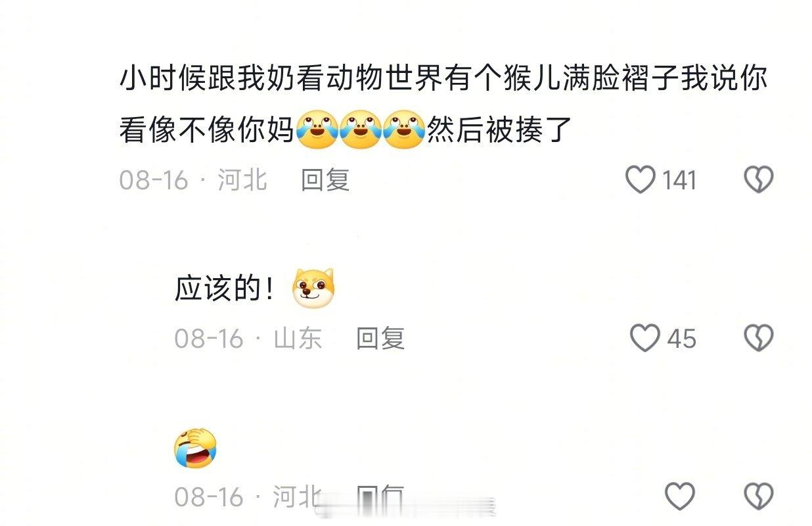Tap the 08-16 · 山东 location label
Viewport: 812px width, 526px height.
tap(248, 338)
